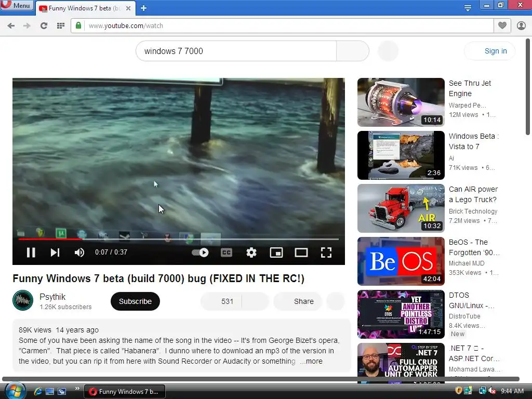532x399 pixels.
Task: Open the Windows Start orb
Action: click(x=15, y=391)
